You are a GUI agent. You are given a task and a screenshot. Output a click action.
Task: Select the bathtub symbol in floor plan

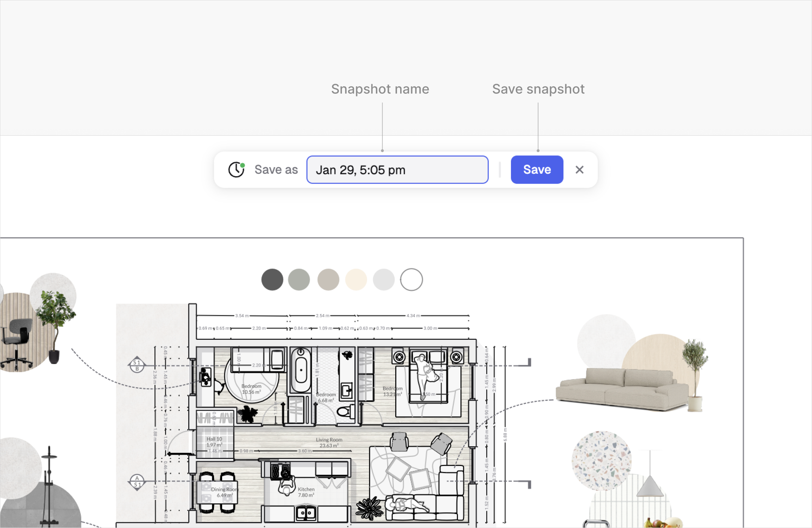click(x=301, y=370)
